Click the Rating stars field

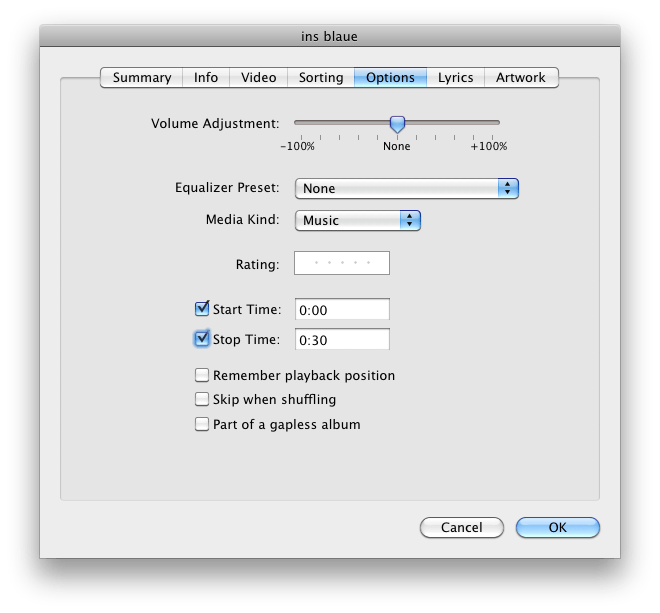[342, 263]
